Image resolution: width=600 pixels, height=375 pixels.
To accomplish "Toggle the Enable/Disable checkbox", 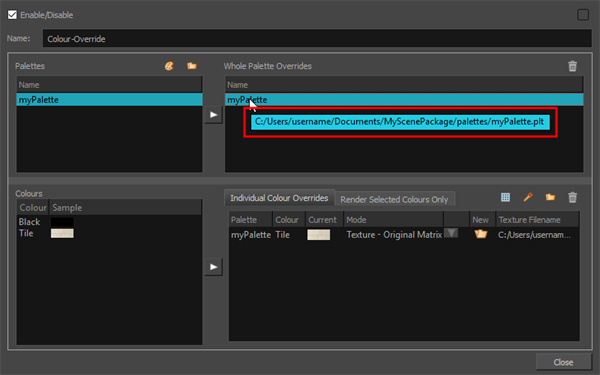I will tap(12, 15).
